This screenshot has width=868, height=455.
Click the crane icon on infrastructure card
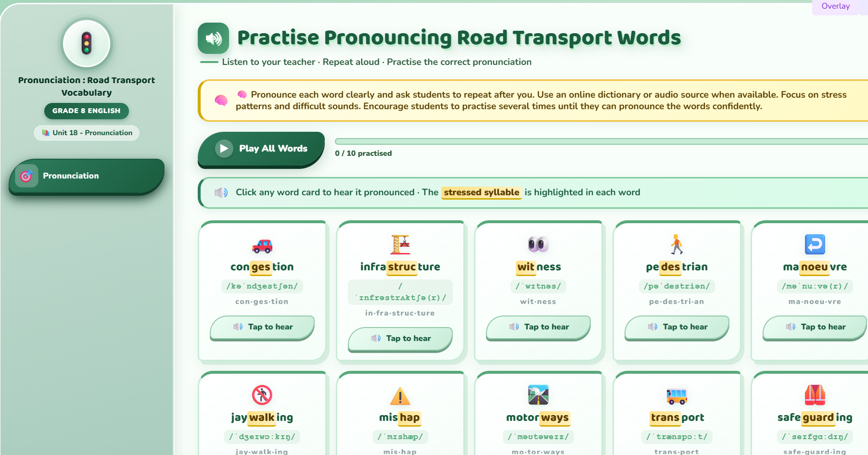click(400, 244)
